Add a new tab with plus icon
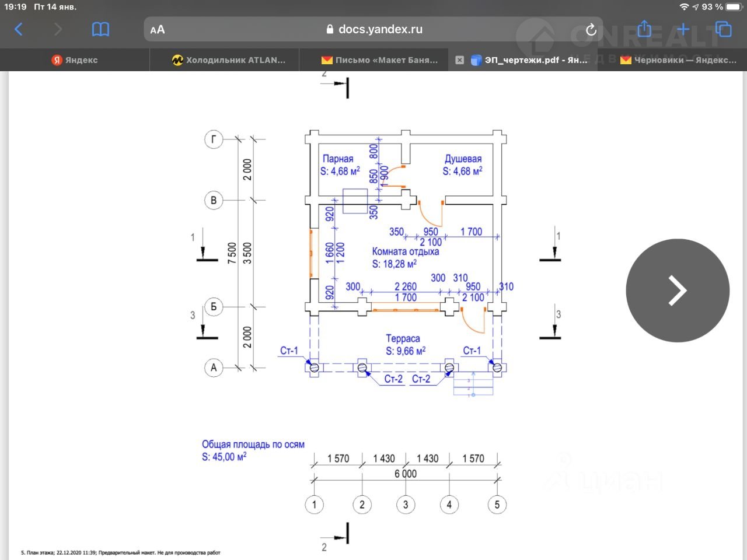The width and height of the screenshot is (747, 560). point(683,29)
